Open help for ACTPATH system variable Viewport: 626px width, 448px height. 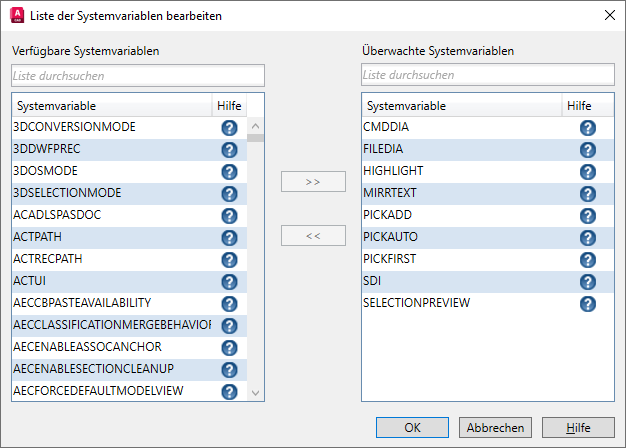[229, 238]
